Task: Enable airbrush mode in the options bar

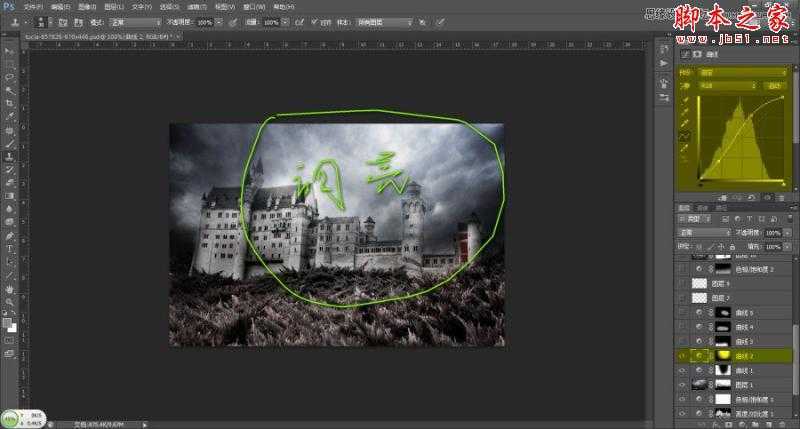Action: click(x=299, y=22)
